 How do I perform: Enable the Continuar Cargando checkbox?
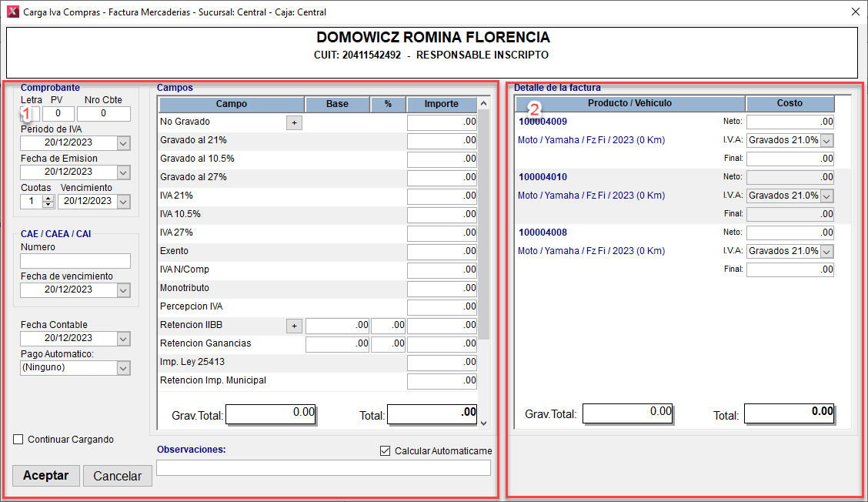click(18, 440)
